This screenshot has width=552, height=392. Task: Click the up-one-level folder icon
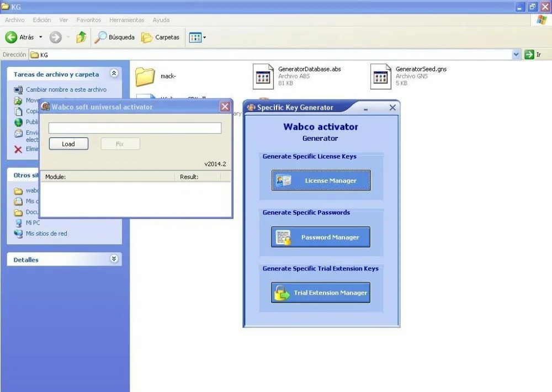[x=81, y=37]
